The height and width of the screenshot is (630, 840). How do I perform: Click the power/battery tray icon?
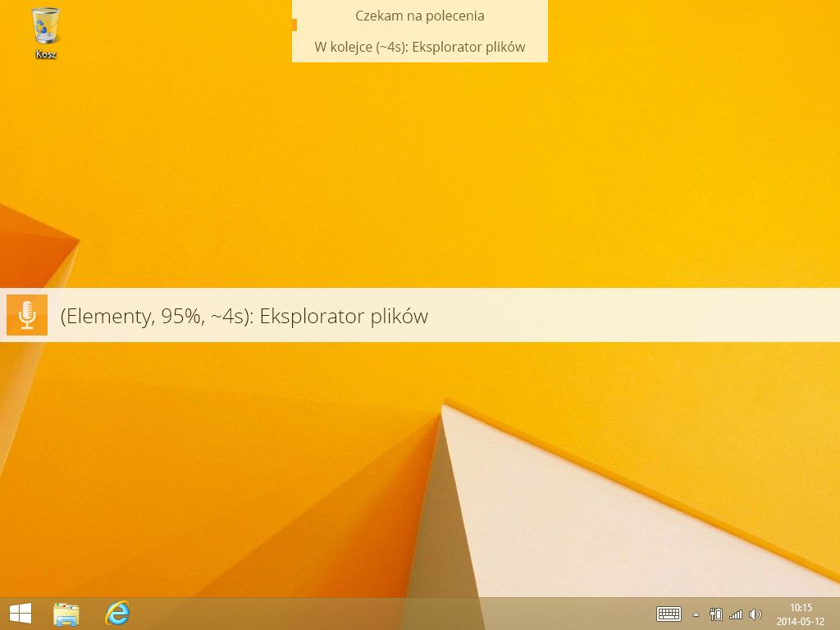pyautogui.click(x=715, y=614)
